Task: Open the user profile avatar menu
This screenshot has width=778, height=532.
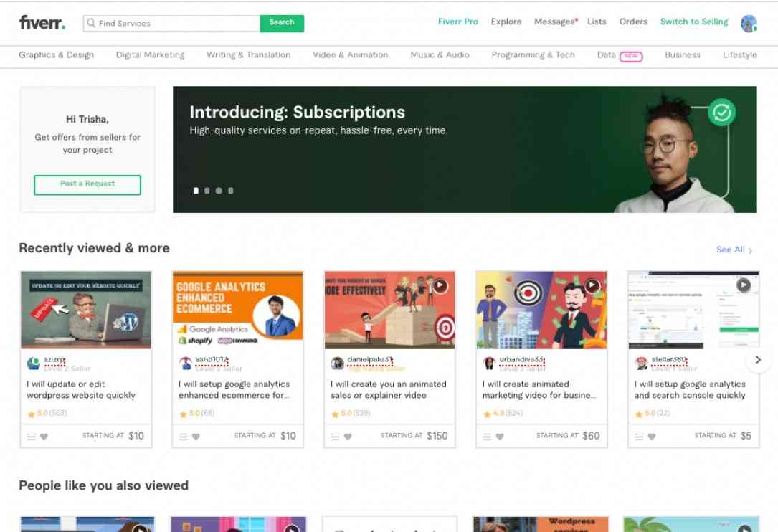Action: coord(748,23)
